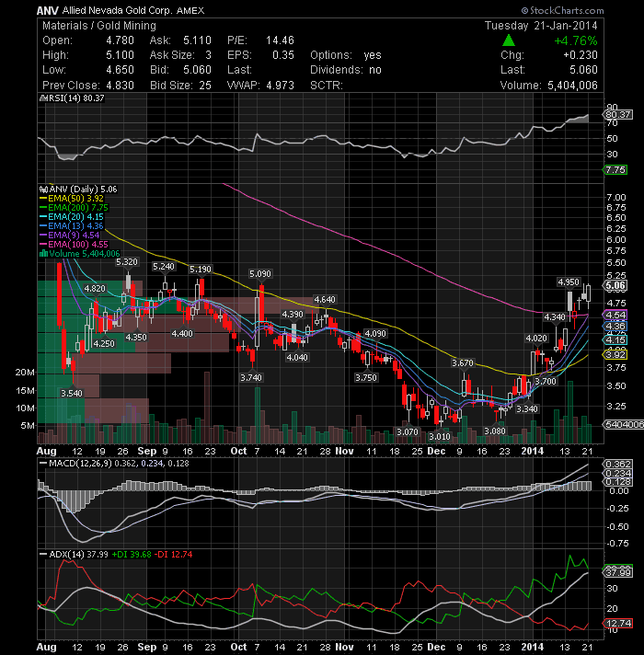Click the date Tuesday 21-Jan-2014
Screen dimensions: 644x655
541,26
